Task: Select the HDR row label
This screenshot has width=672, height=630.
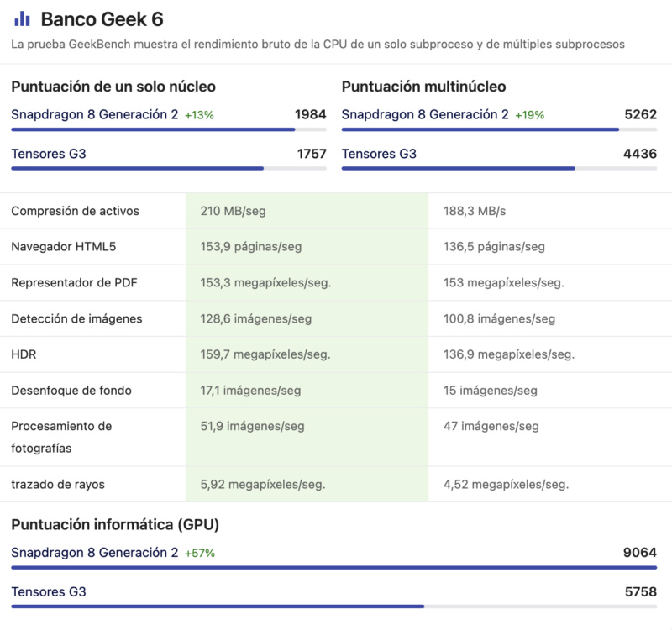Action: click(24, 354)
